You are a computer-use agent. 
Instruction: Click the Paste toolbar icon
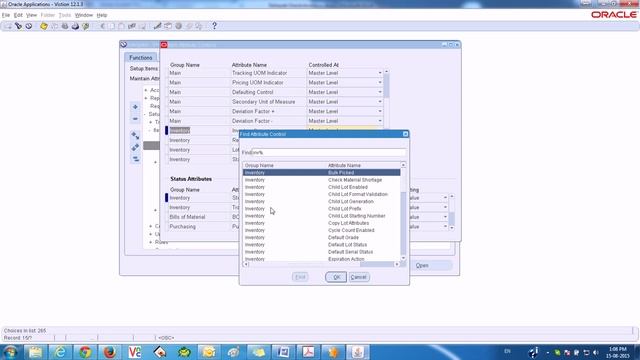click(x=121, y=26)
